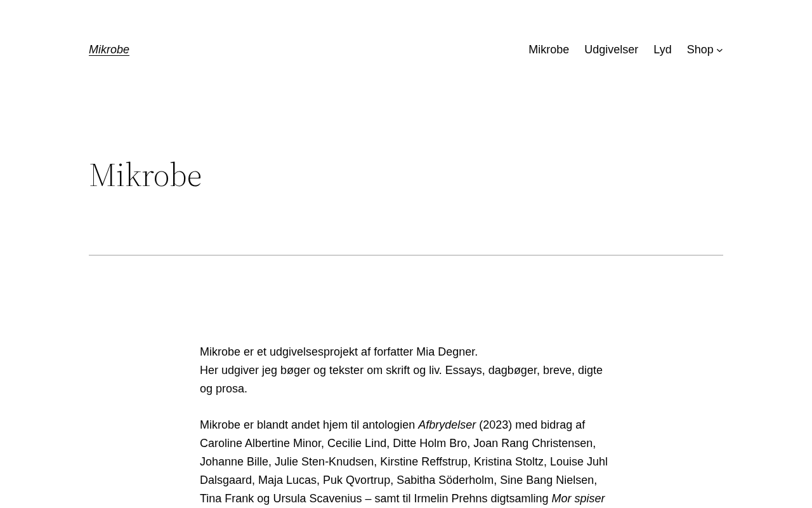This screenshot has height=508, width=812.
Task: Click the large Mikrobe page heading
Action: tap(145, 175)
